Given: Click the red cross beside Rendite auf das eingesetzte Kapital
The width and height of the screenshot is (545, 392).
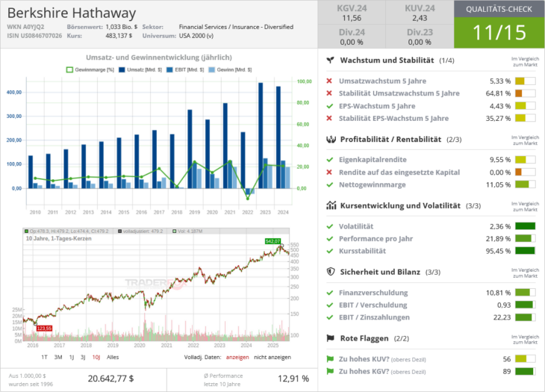Looking at the screenshot, I should tap(329, 172).
